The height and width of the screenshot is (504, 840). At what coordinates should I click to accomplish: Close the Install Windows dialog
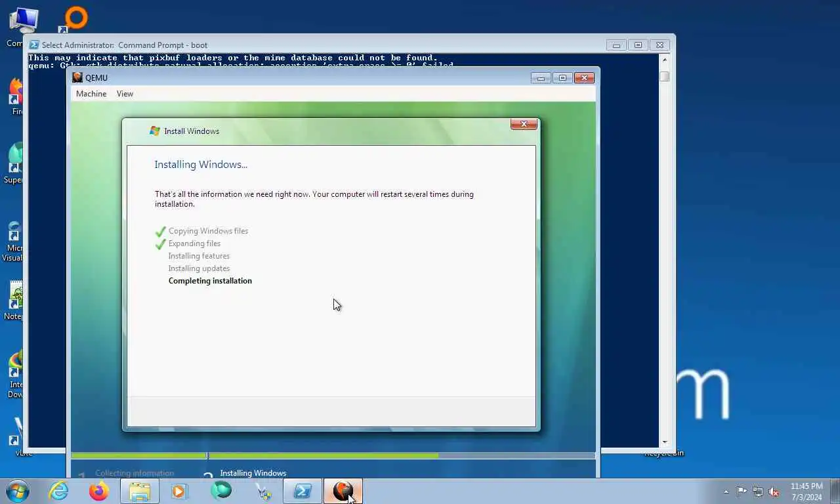coord(524,124)
